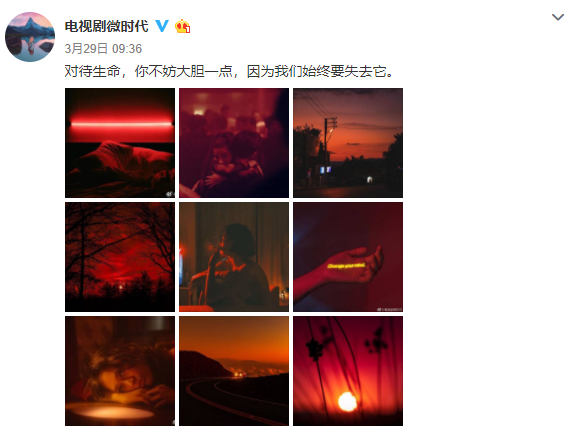The width and height of the screenshot is (571, 436).
Task: Open the hand with yellow text photo
Action: pyautogui.click(x=348, y=257)
